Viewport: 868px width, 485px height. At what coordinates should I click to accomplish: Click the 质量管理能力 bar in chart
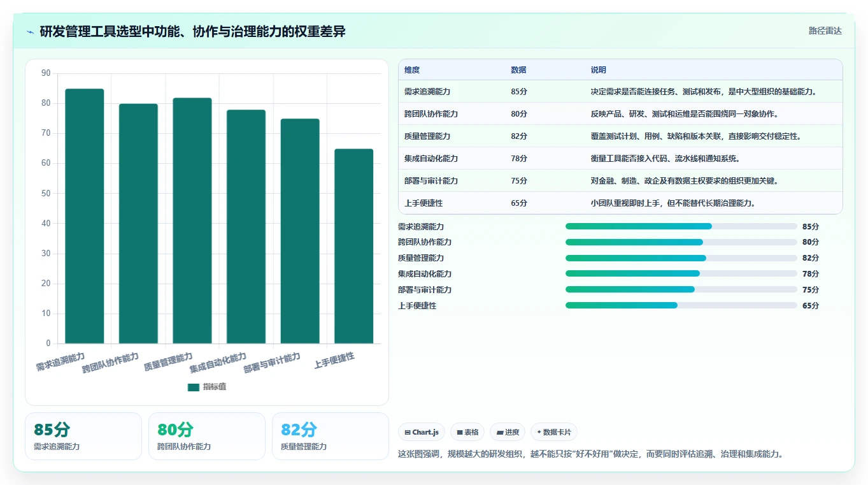click(x=192, y=221)
